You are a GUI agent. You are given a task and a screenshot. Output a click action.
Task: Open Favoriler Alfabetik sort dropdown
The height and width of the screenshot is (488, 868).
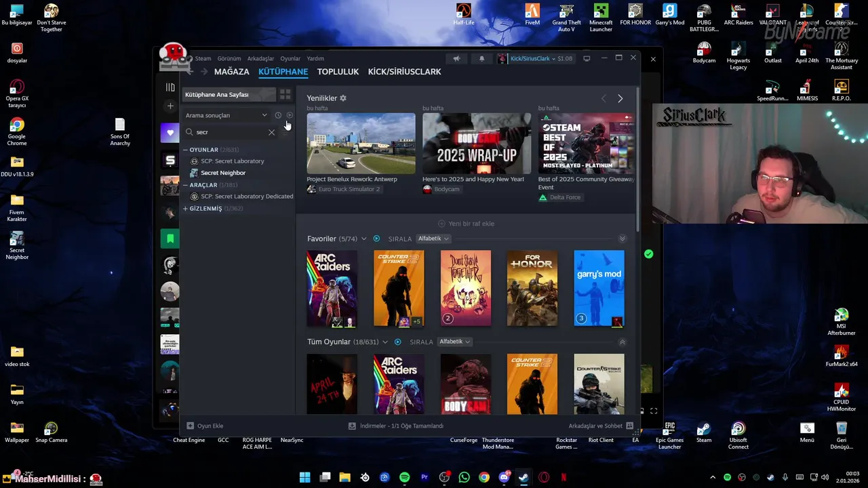433,239
